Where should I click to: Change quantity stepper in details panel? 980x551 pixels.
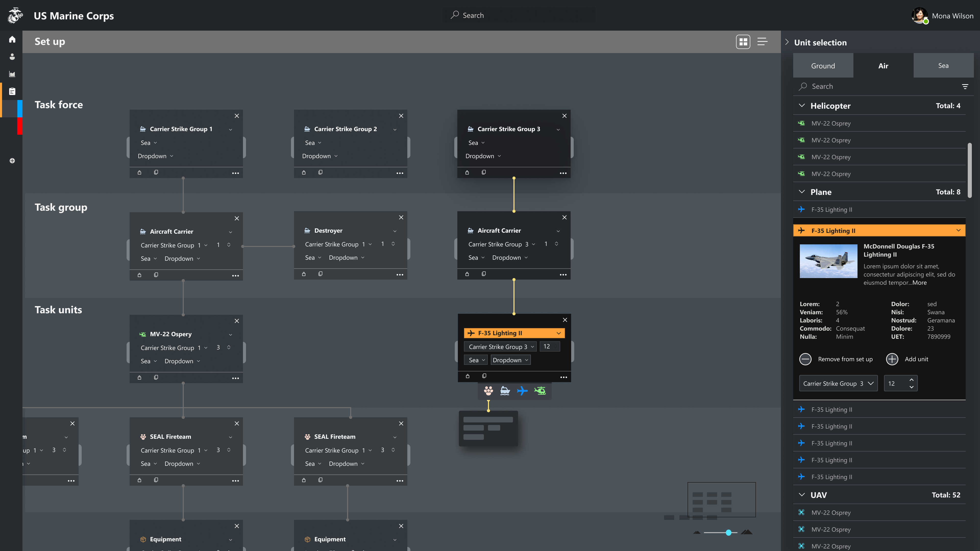(911, 383)
